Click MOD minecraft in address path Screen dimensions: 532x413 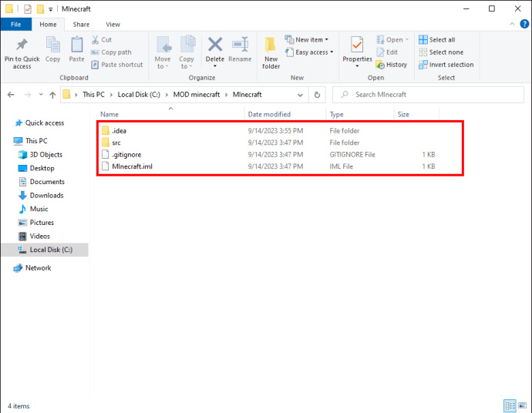tap(197, 95)
